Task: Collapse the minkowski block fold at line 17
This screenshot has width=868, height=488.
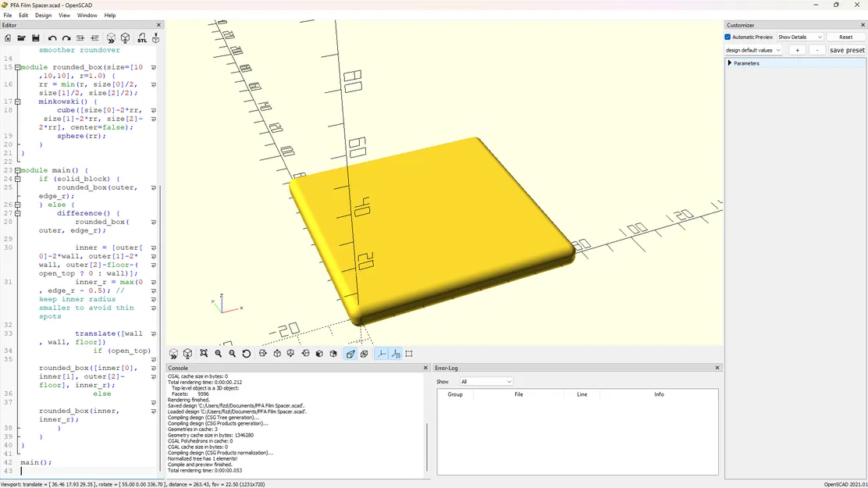Action: click(18, 102)
